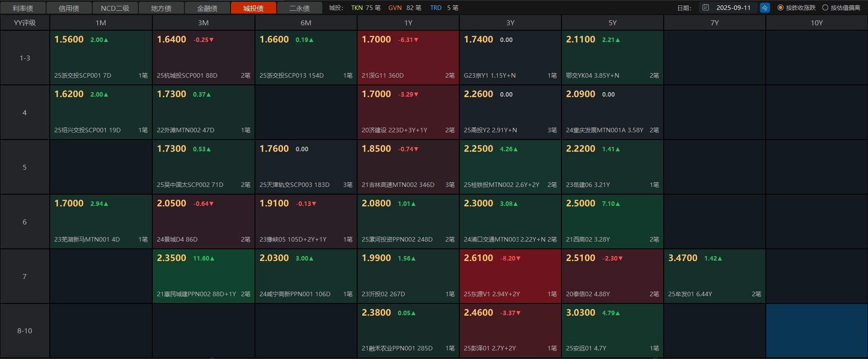Viewport: 868px width, 359px height.
Task: Select the 按昨收涨跌 radio option
Action: click(x=796, y=8)
